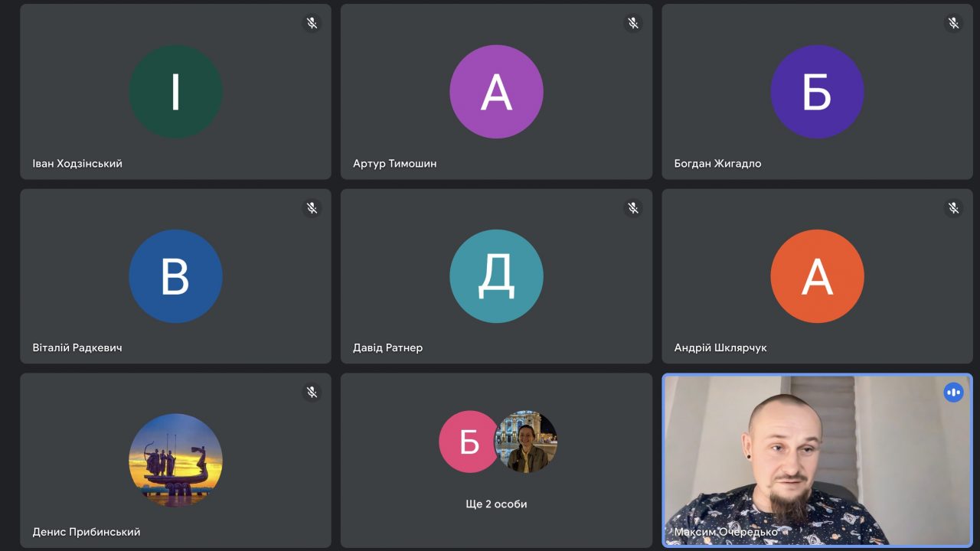Click the name Богдан Жигадло
This screenshot has height=551, width=980.
[717, 163]
